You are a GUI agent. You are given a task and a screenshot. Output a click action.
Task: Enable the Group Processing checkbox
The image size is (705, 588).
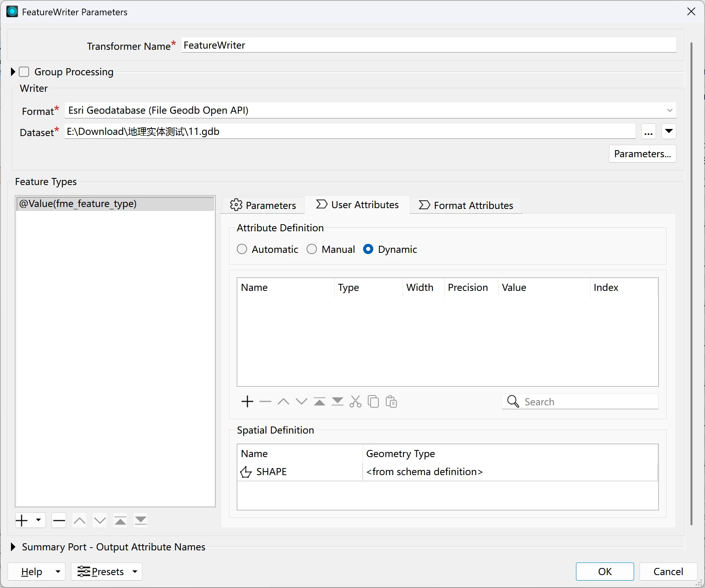(x=24, y=72)
